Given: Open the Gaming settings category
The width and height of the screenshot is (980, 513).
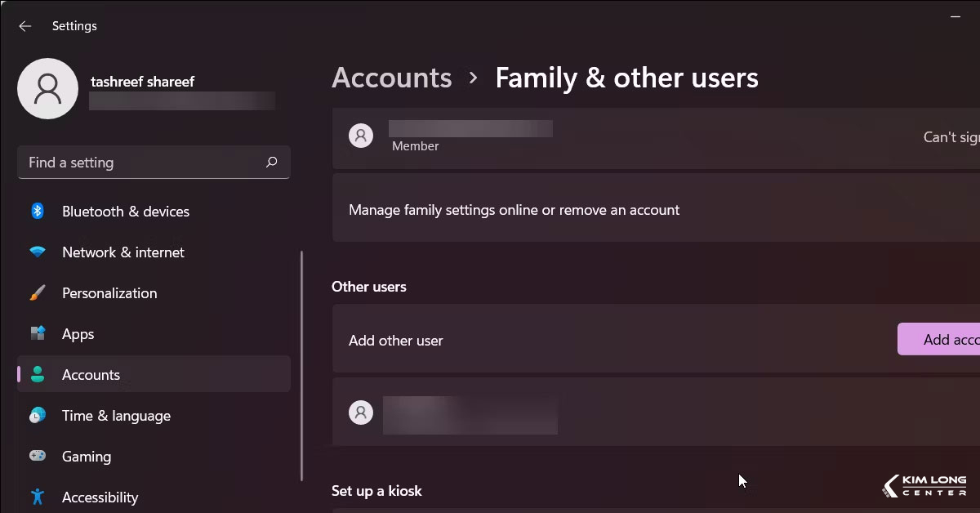Looking at the screenshot, I should 87,457.
